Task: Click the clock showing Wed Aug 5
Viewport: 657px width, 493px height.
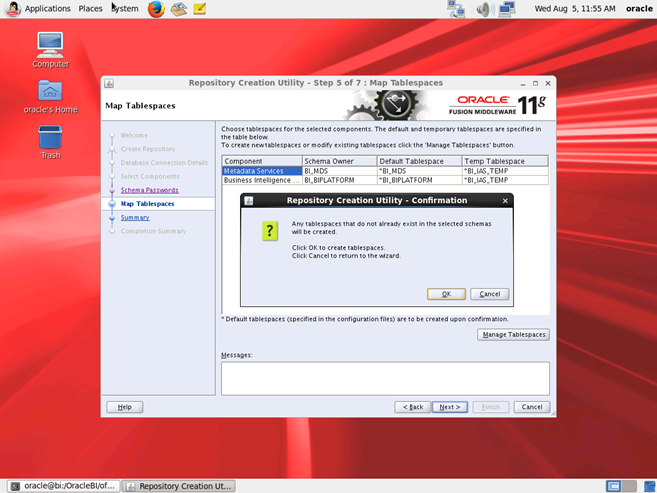Action: point(575,8)
